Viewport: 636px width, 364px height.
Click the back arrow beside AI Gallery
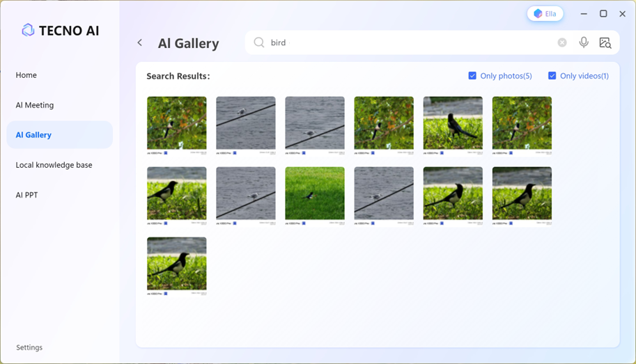pyautogui.click(x=140, y=43)
